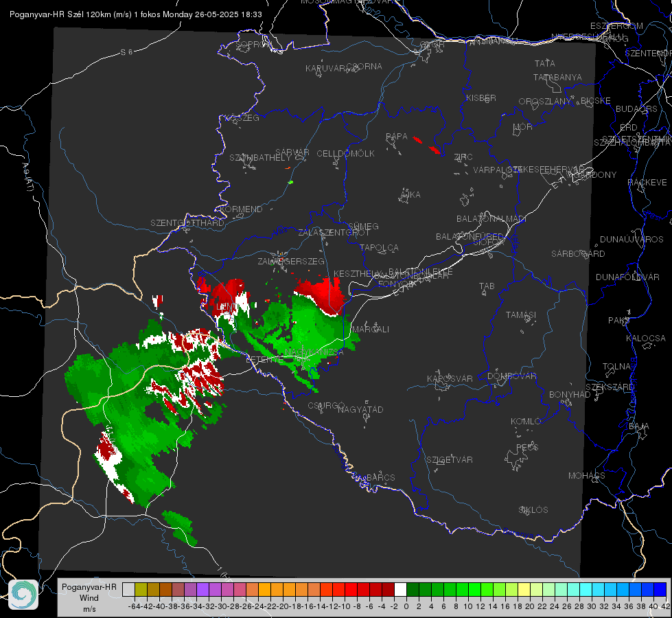This screenshot has width=672, height=618.
Task: Click the BARCS city label
Action: [380, 478]
